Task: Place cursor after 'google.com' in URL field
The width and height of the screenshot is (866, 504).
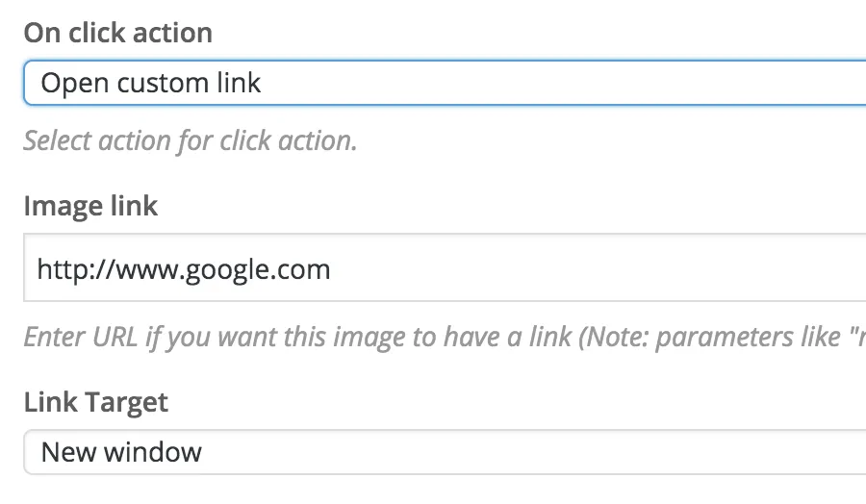Action: [x=332, y=269]
